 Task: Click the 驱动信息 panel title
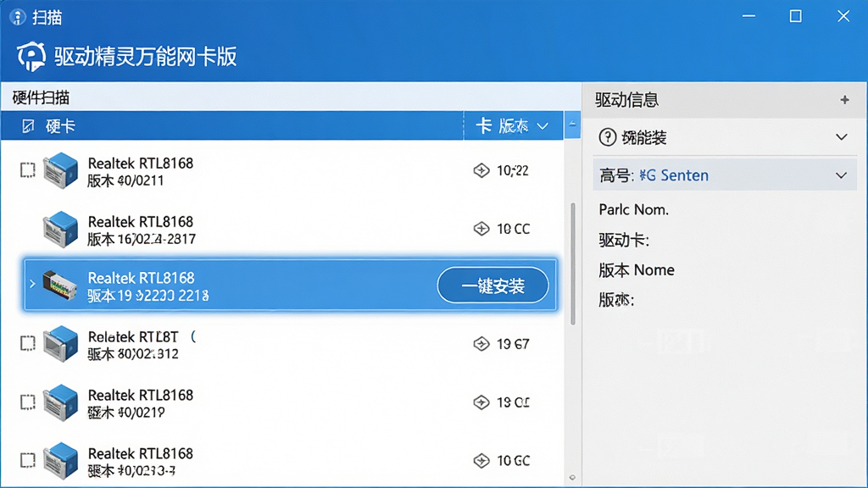pyautogui.click(x=626, y=100)
